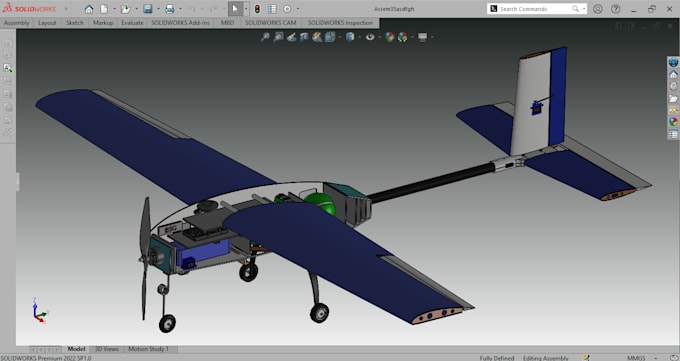Open File Explorer folder icon in task pane

[673, 98]
